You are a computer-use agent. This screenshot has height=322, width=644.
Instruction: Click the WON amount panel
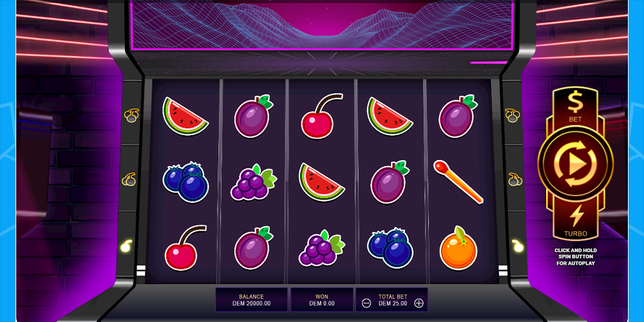pyautogui.click(x=322, y=299)
